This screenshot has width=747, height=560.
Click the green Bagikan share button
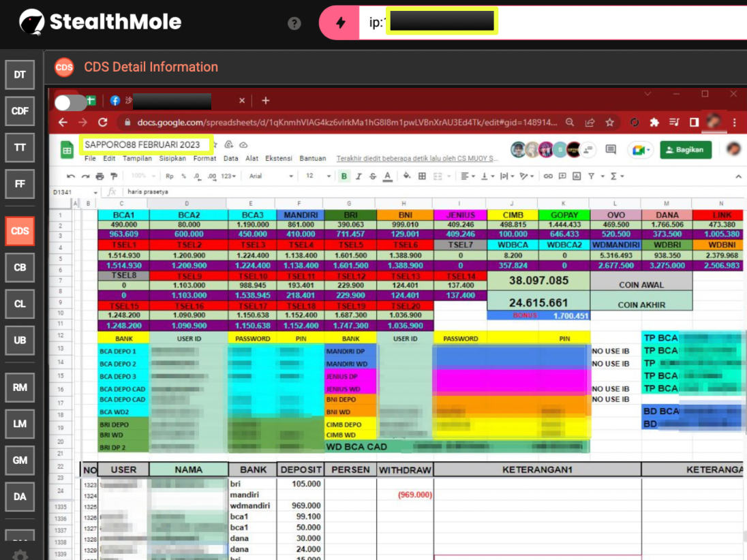(x=686, y=150)
